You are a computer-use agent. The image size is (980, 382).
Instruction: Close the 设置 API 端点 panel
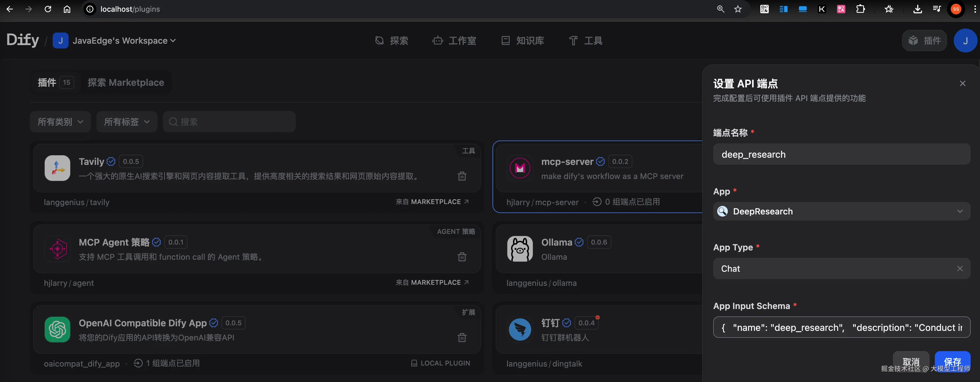[x=962, y=83]
